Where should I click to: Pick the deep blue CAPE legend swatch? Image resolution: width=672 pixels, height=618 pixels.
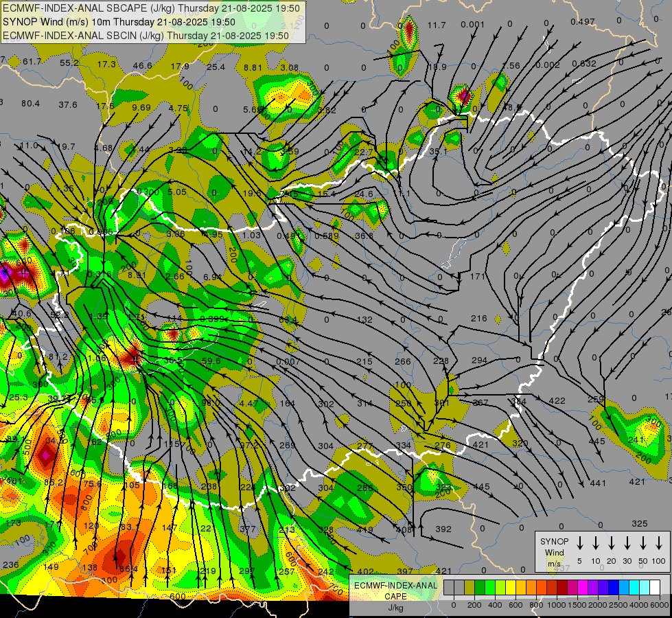(613, 588)
